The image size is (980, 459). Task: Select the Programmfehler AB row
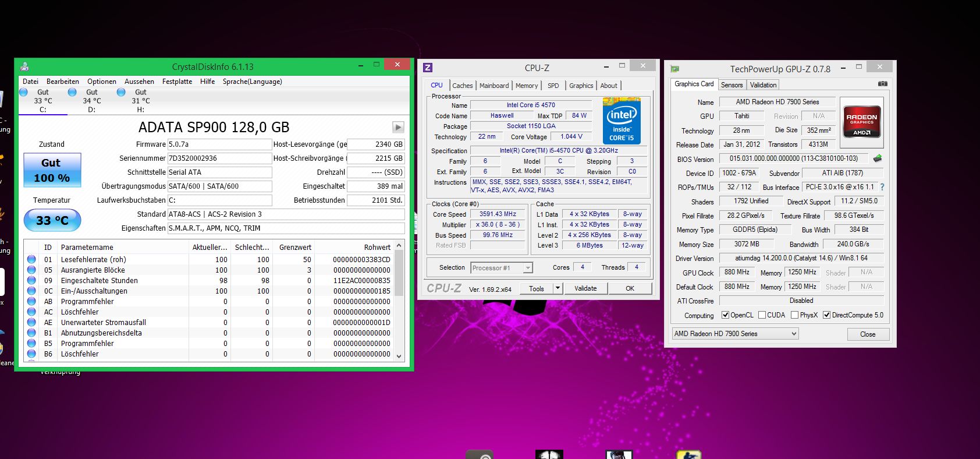(208, 301)
